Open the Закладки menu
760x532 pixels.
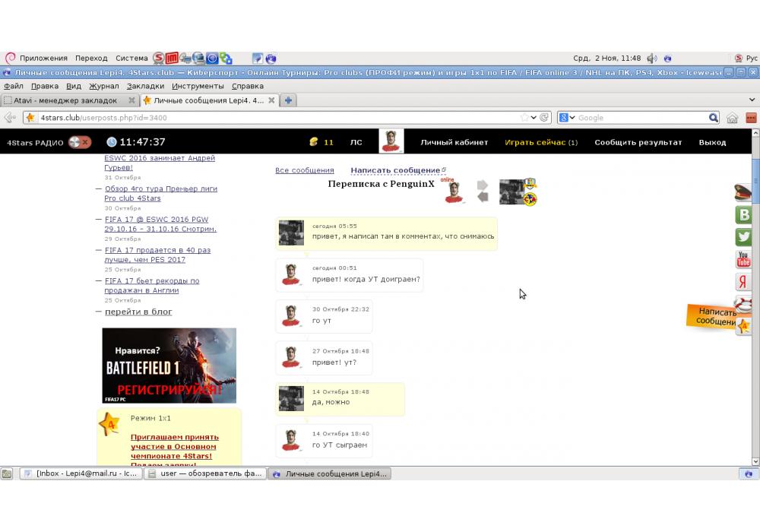point(144,87)
